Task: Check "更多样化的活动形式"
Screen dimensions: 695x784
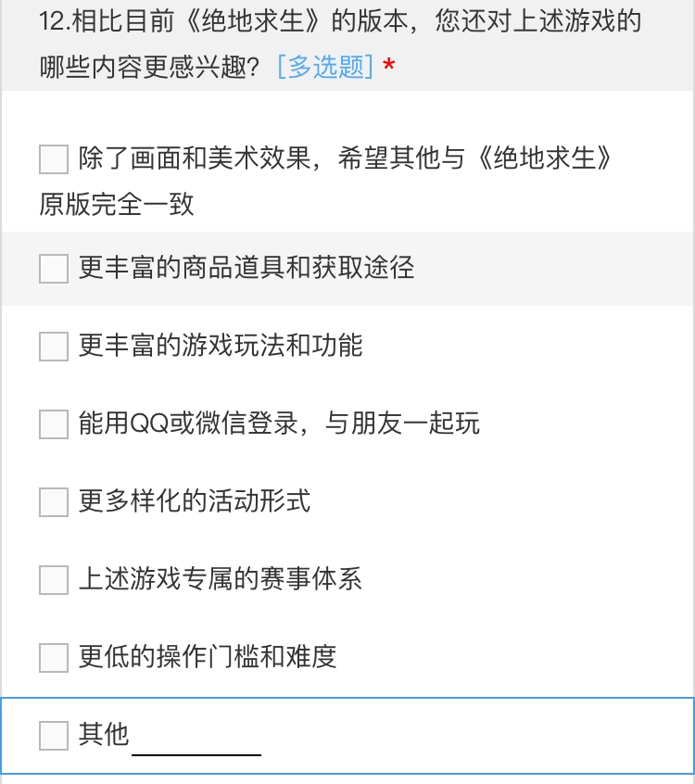Action: (53, 502)
